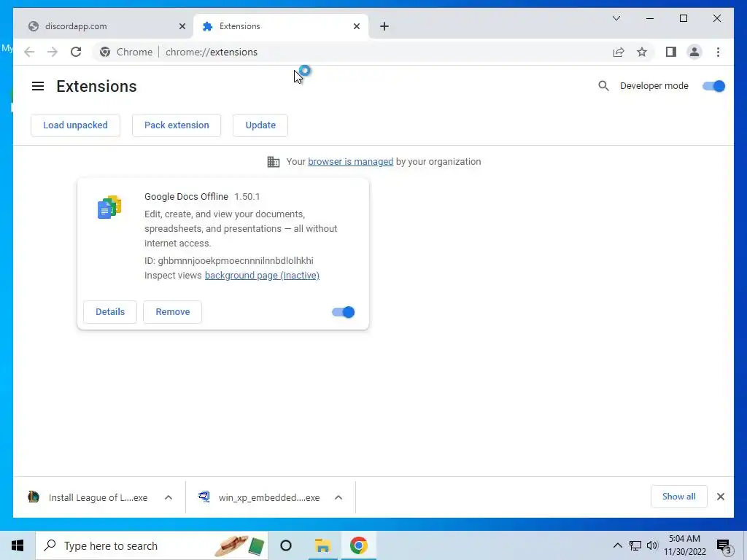747x560 pixels.
Task: Click Load unpacked button
Action: pyautogui.click(x=75, y=125)
